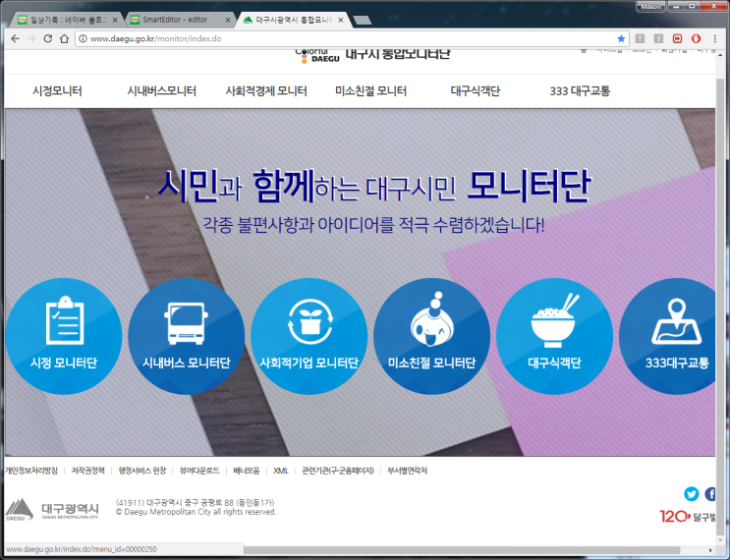This screenshot has width=730, height=560.
Task: Close the 일상기록 네이버 블로그 tab
Action: point(115,20)
